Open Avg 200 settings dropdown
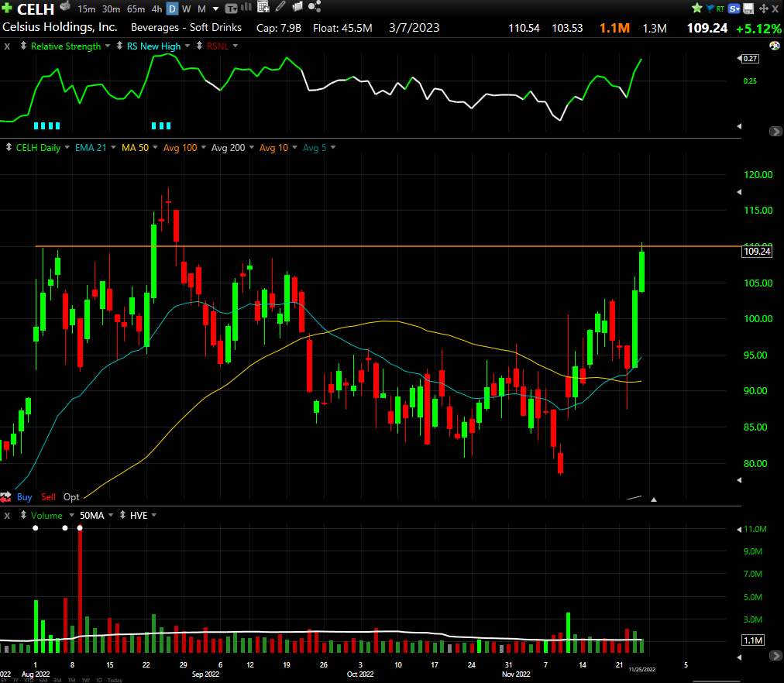 point(252,147)
